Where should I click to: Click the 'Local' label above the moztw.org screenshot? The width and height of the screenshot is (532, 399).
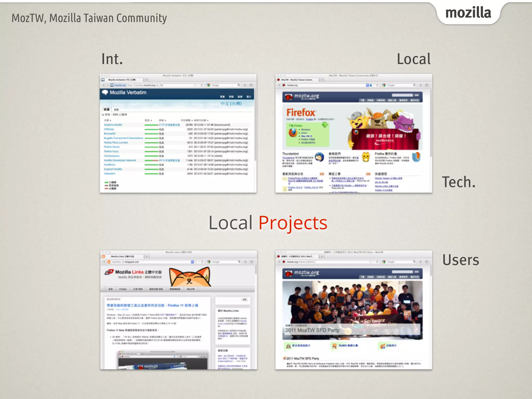[414, 59]
